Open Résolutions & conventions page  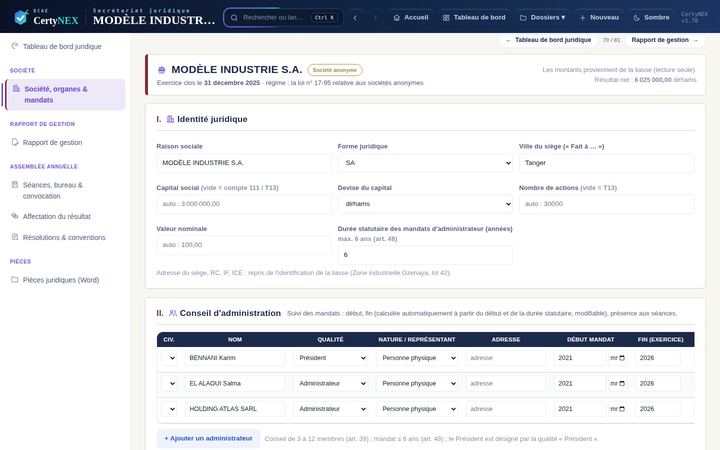(65, 237)
